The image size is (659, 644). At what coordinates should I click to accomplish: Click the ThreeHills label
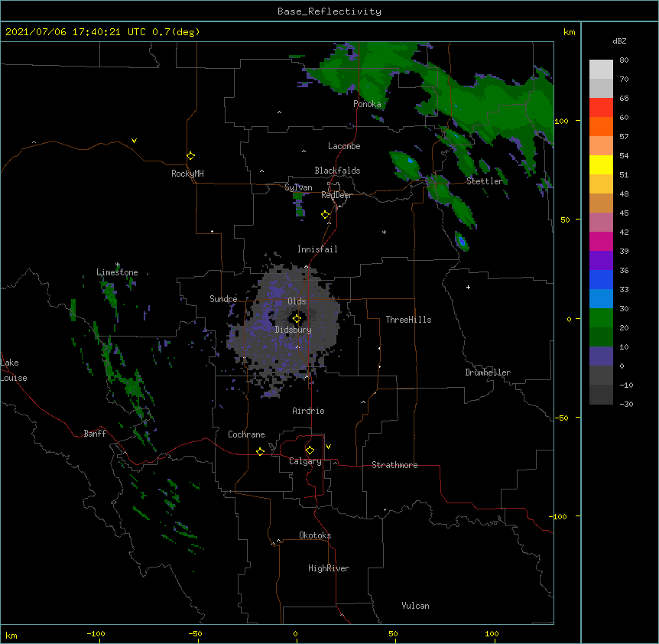coord(408,320)
